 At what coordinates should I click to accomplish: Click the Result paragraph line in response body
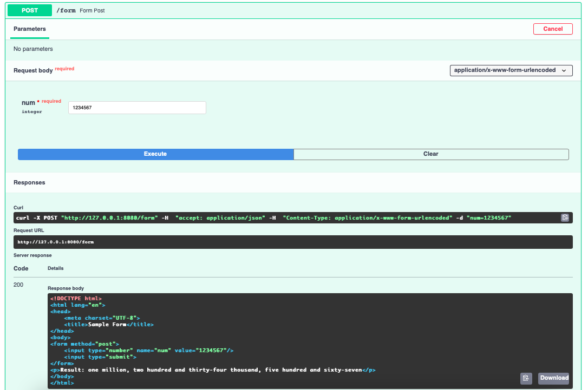click(213, 370)
